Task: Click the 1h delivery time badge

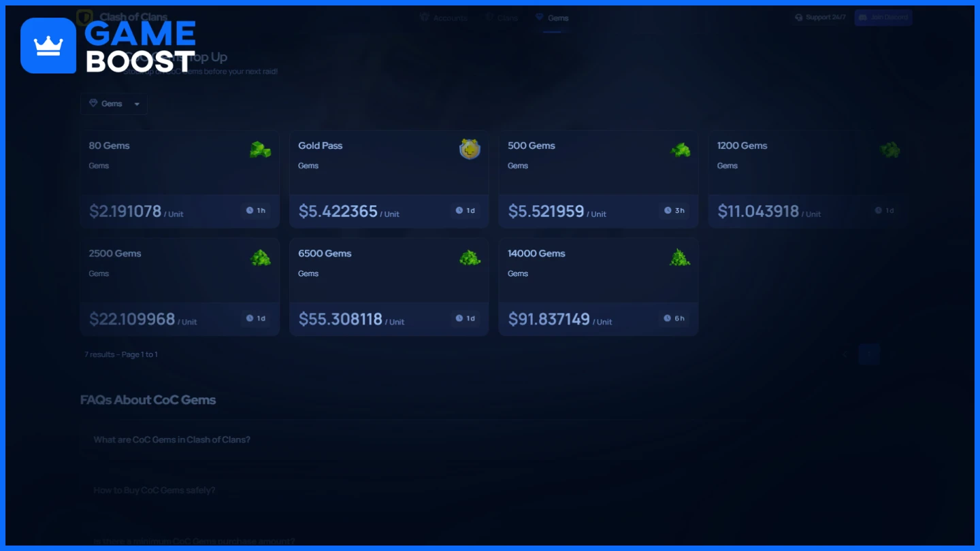Action: coord(256,211)
